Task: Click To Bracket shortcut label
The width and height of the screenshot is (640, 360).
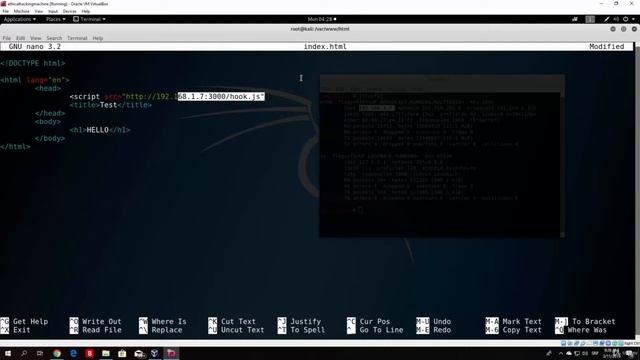Action: point(593,322)
